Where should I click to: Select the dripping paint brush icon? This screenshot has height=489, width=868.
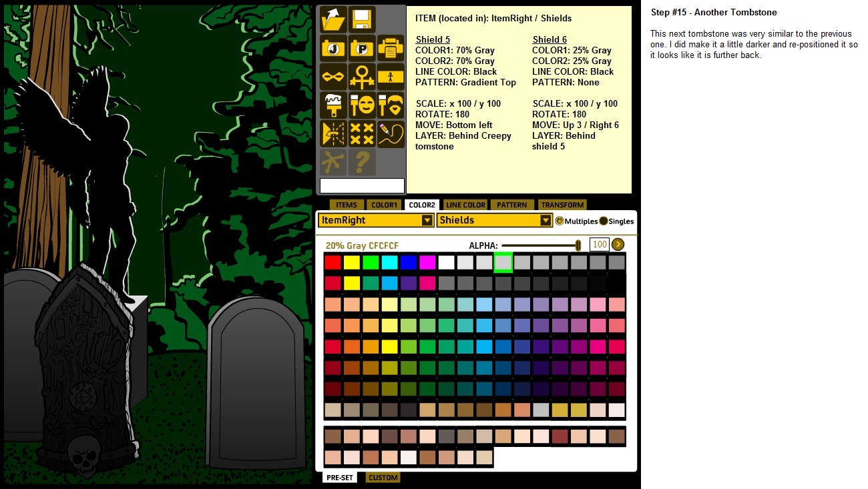[333, 105]
